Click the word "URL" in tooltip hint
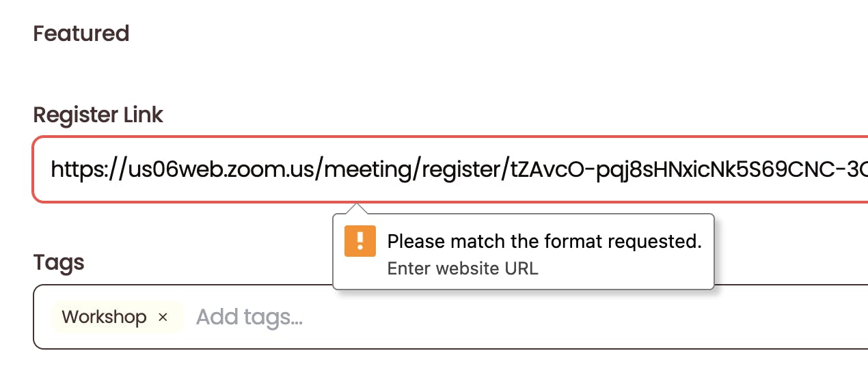868x366 pixels. click(x=523, y=268)
